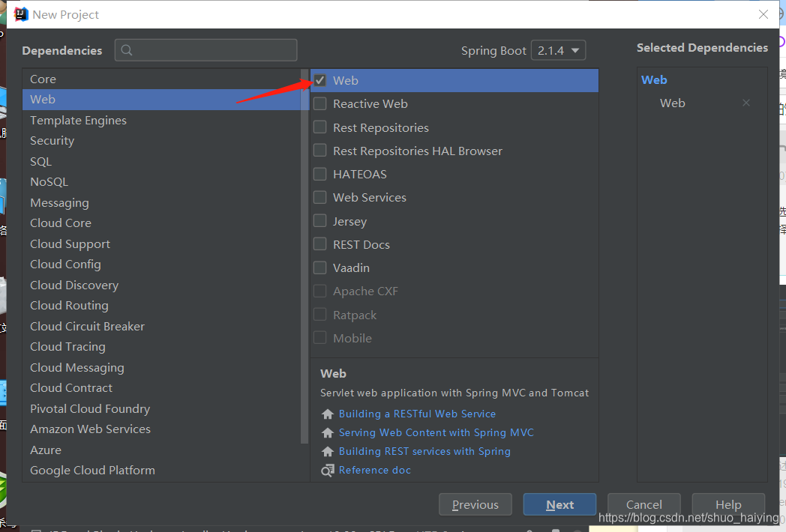Tick the Web Services checkbox

[x=319, y=197]
